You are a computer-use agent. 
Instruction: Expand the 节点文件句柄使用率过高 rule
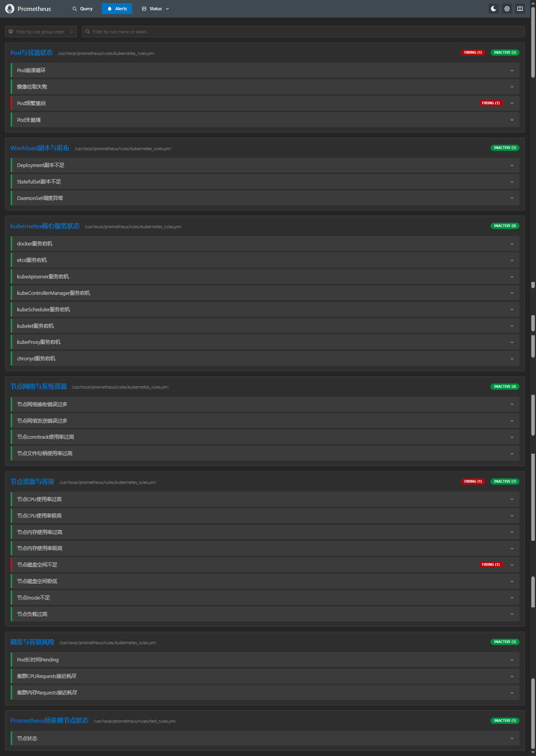[x=265, y=454]
